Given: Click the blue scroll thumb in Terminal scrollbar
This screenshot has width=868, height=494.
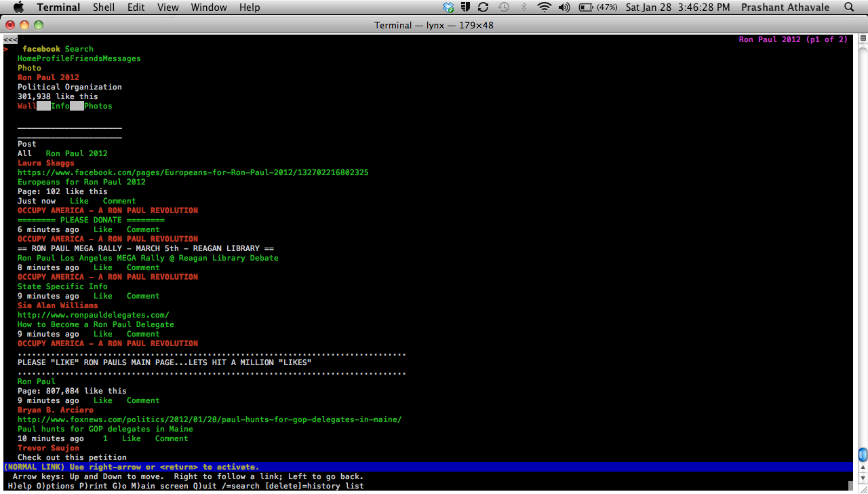Looking at the screenshot, I should tap(863, 455).
